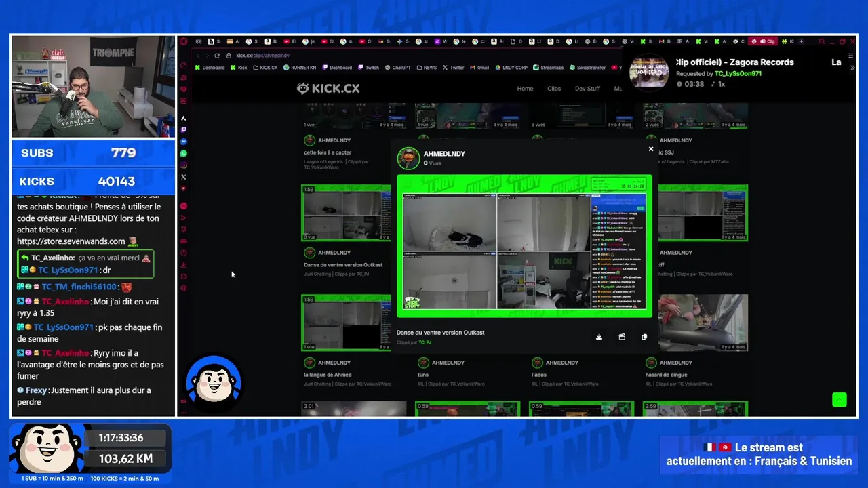Click TC_LySsOon971 in the song request overlay

coord(738,73)
